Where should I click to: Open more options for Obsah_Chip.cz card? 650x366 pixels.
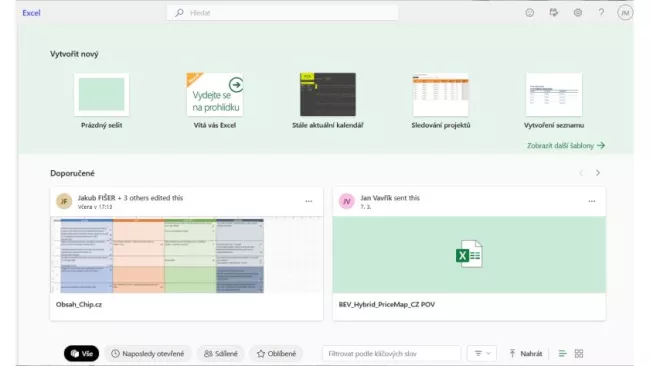(309, 201)
